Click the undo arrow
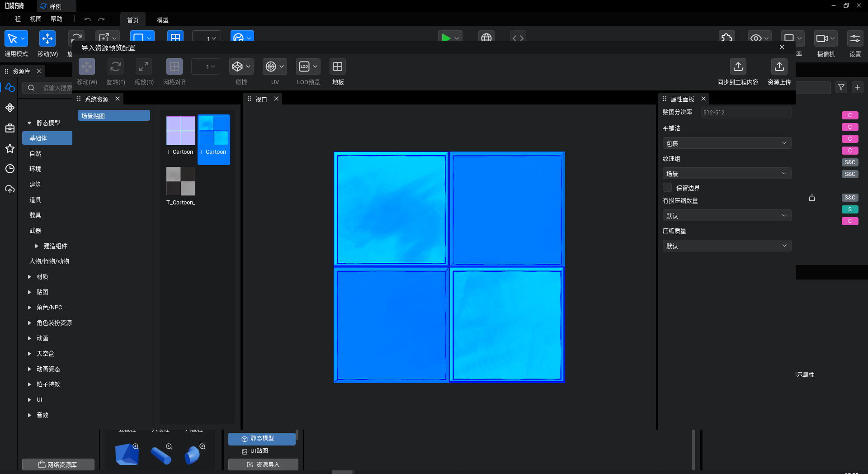 (x=88, y=19)
